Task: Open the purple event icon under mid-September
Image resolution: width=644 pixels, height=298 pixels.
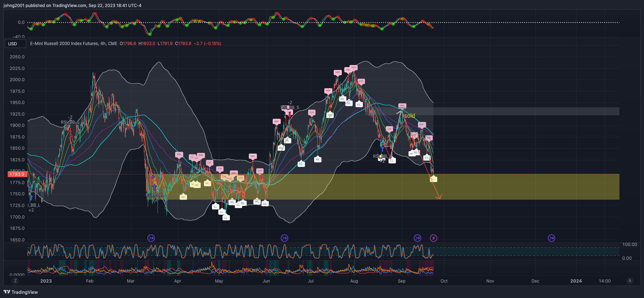Action: (417, 238)
